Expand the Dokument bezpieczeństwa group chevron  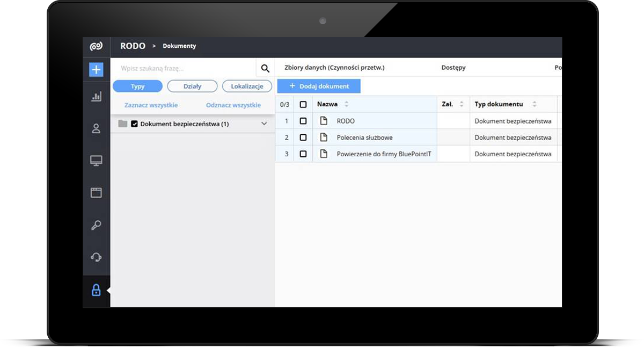(x=264, y=124)
